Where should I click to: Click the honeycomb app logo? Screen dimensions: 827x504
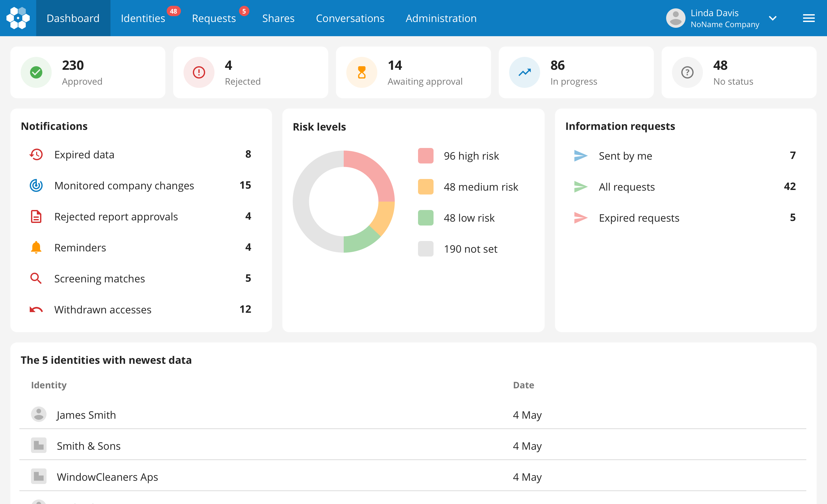tap(18, 18)
